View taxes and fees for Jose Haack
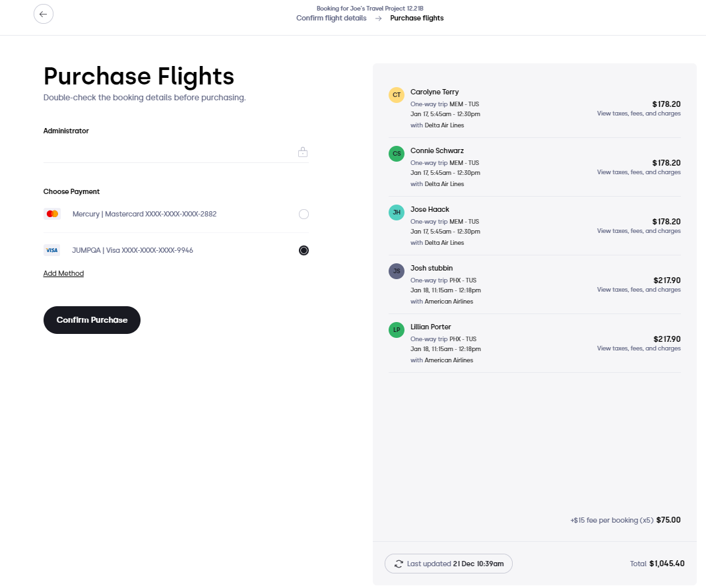The width and height of the screenshot is (706, 588). [x=639, y=231]
